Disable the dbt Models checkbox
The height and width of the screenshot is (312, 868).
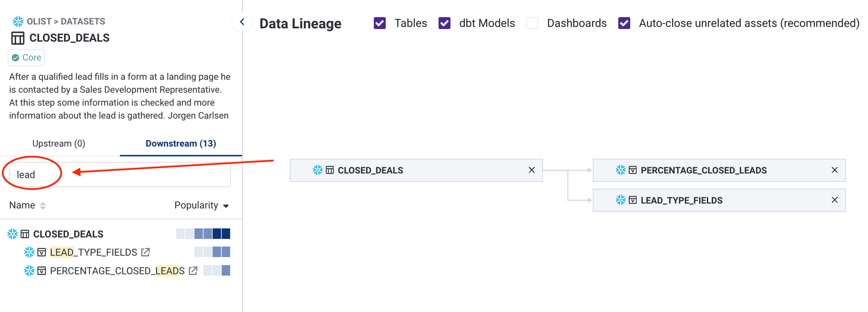pos(445,23)
